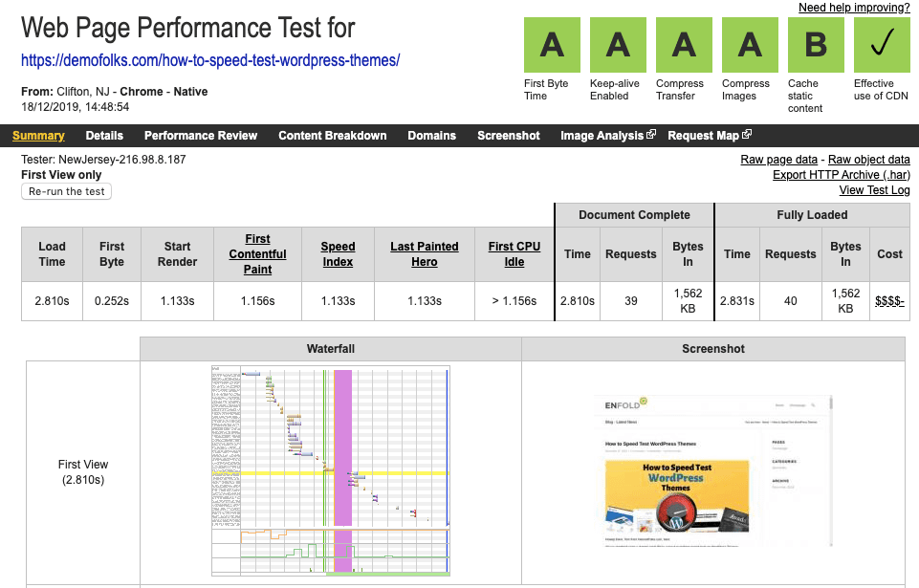The height and width of the screenshot is (588, 919).
Task: Click the Keep-alive Enabled grade badge
Action: 619,45
